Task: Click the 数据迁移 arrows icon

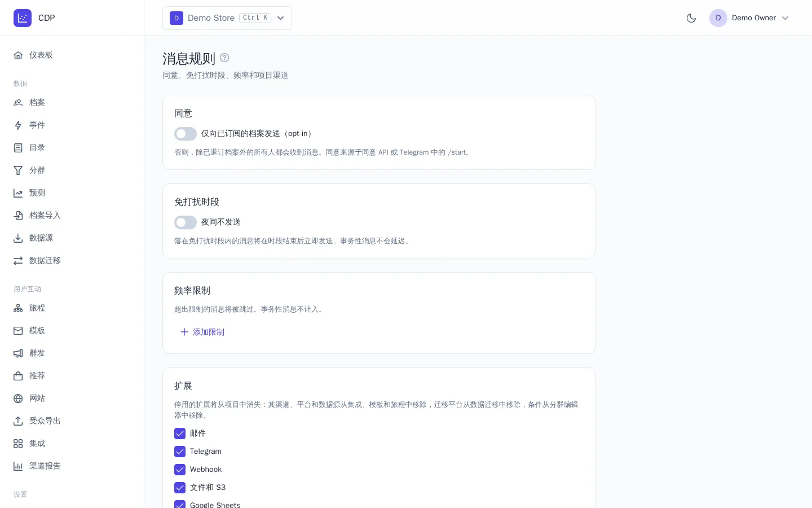Action: pyautogui.click(x=18, y=261)
